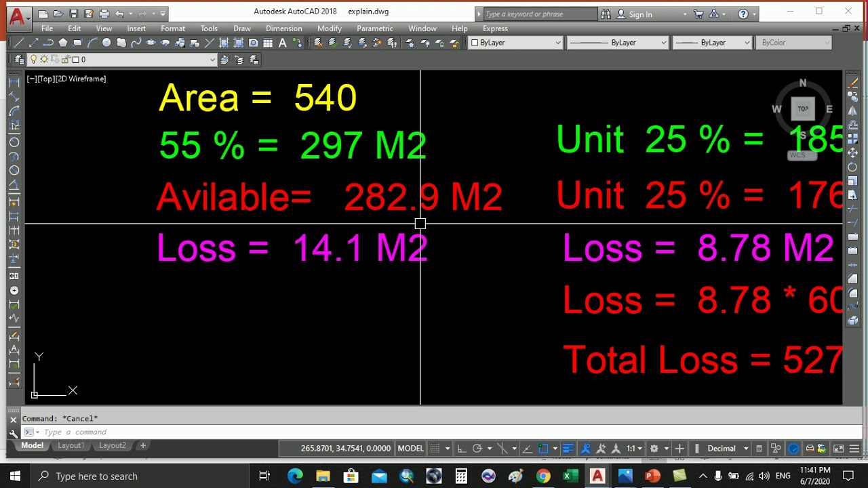This screenshot has width=868, height=488.
Task: Open the Dimension menu
Action: coord(284,28)
